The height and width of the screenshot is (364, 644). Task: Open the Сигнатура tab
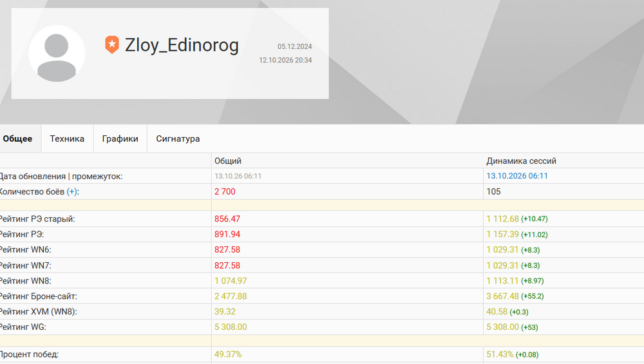(178, 139)
